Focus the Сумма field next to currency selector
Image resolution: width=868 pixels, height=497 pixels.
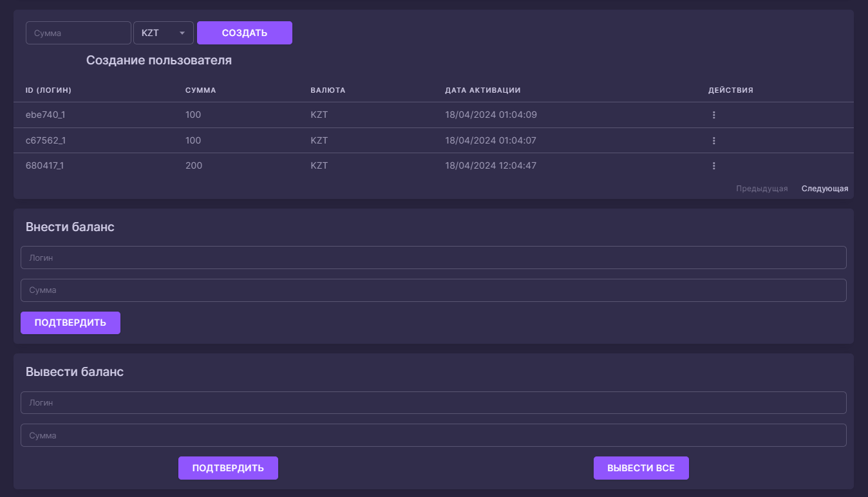point(79,33)
